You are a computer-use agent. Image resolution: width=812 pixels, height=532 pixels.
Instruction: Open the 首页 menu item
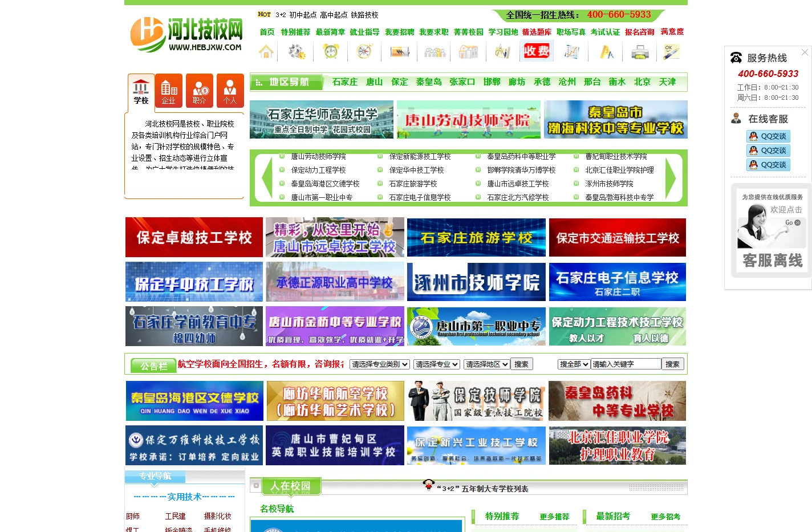click(267, 32)
